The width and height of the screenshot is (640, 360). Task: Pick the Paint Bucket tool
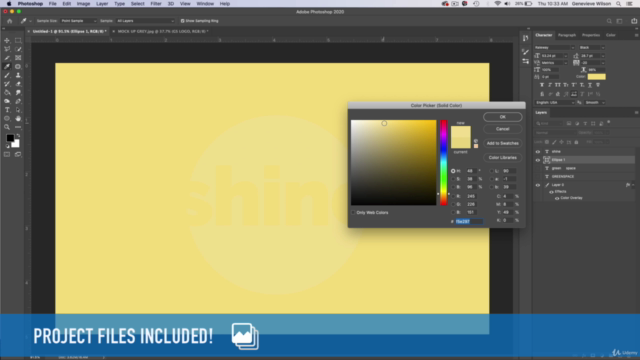[7, 92]
